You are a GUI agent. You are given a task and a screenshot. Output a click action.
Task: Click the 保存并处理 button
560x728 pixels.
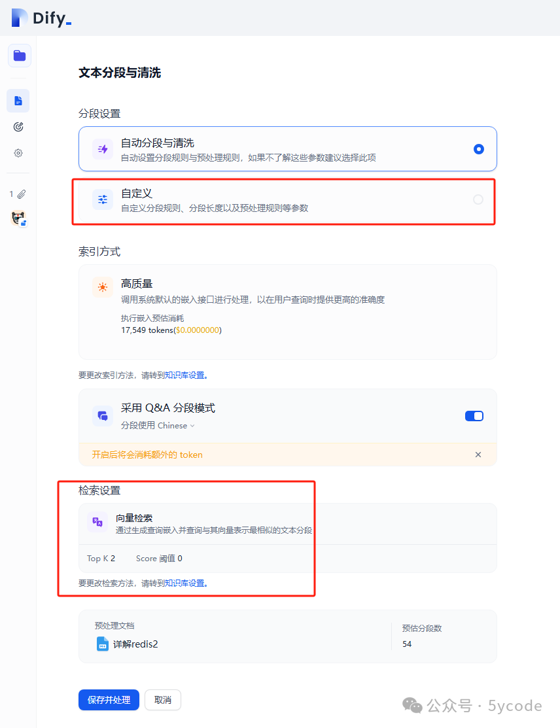109,700
